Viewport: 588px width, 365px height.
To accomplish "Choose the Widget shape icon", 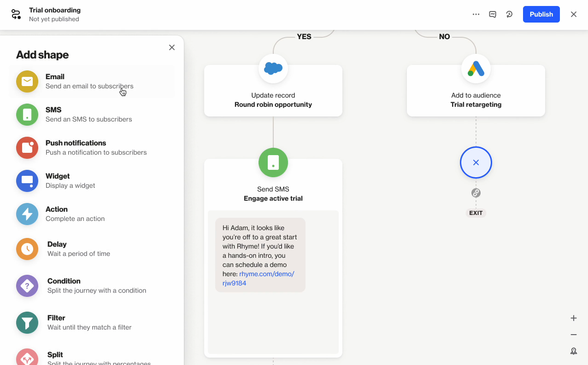I will 27,181.
